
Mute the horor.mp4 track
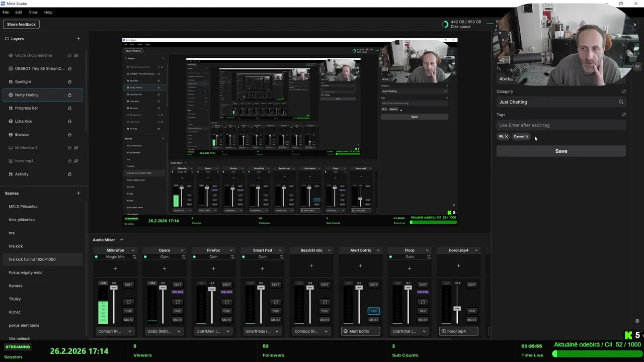coord(471,320)
